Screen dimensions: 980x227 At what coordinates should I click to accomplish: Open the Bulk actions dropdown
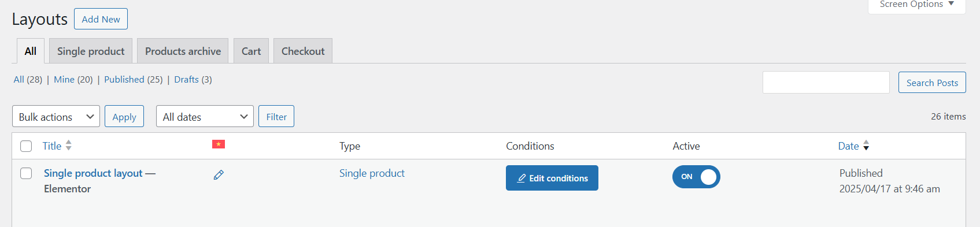click(56, 117)
